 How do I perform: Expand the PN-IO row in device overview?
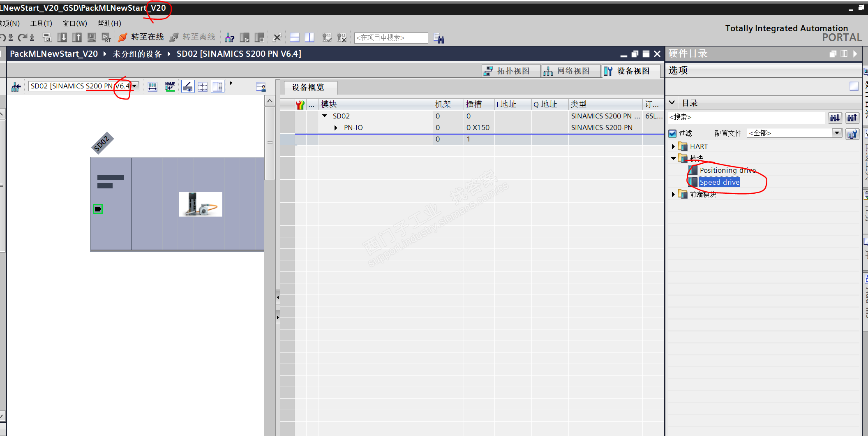click(336, 128)
